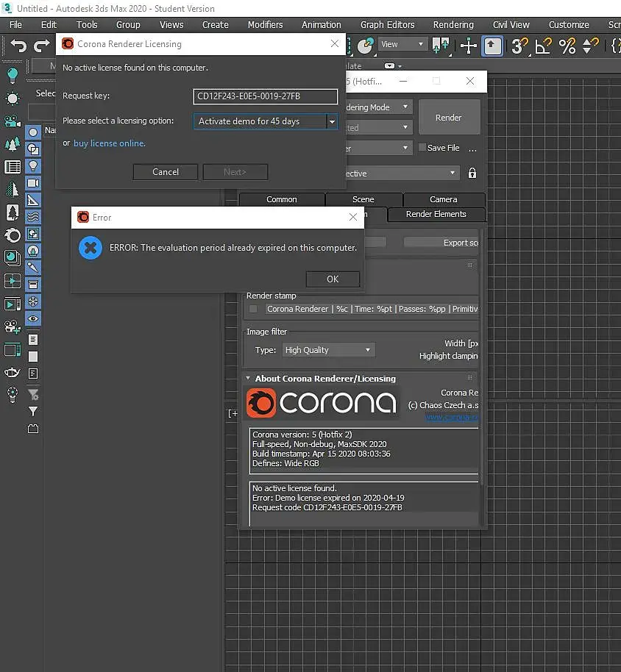Toggle the 3D Snaps tool
Image resolution: width=621 pixels, height=672 pixels.
[520, 46]
